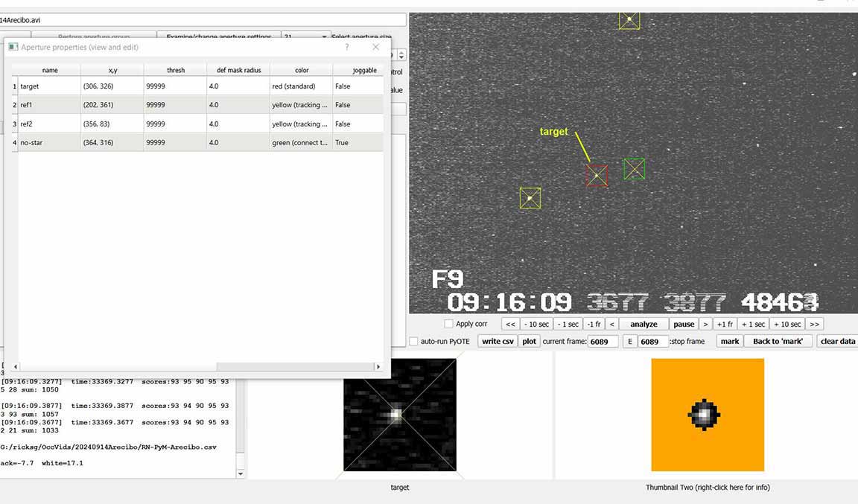Click the target thumbnail image
Image resolution: width=858 pixels, height=504 pixels.
pos(400,415)
